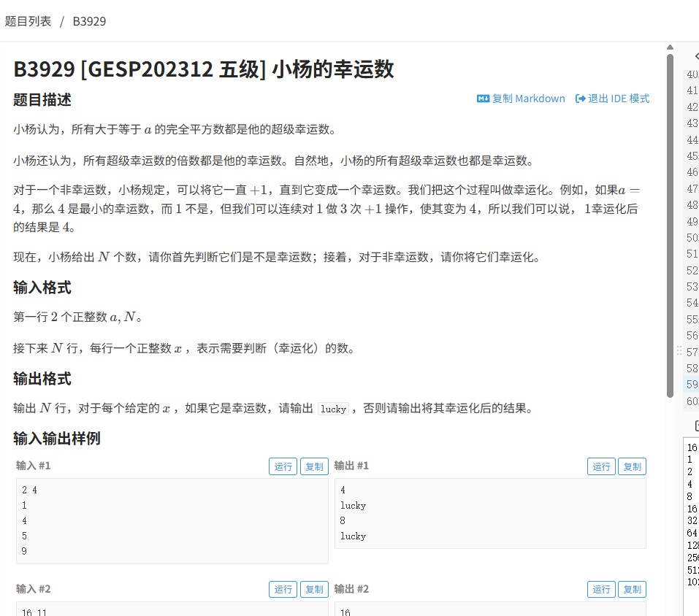Image resolution: width=699 pixels, height=616 pixels.
Task: Click the Markdown copy icon
Action: 483,99
